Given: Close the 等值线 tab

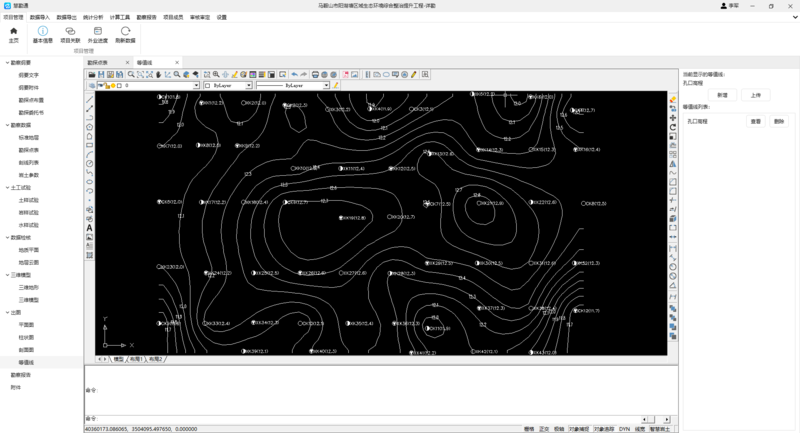Looking at the screenshot, I should click(177, 63).
